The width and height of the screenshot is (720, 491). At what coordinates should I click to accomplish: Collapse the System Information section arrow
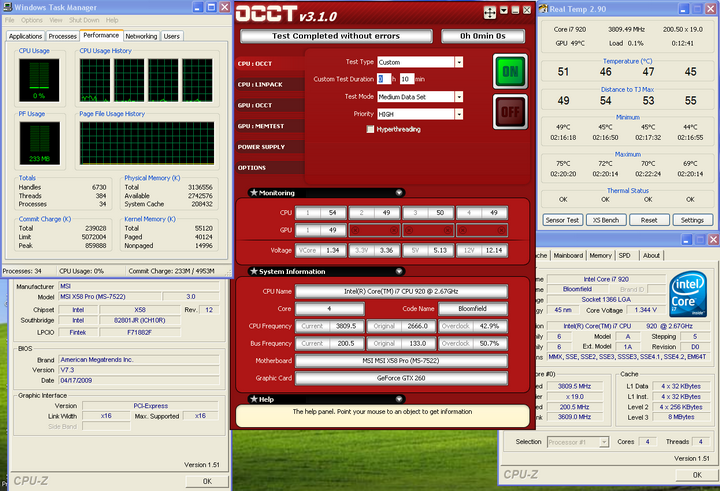(399, 271)
